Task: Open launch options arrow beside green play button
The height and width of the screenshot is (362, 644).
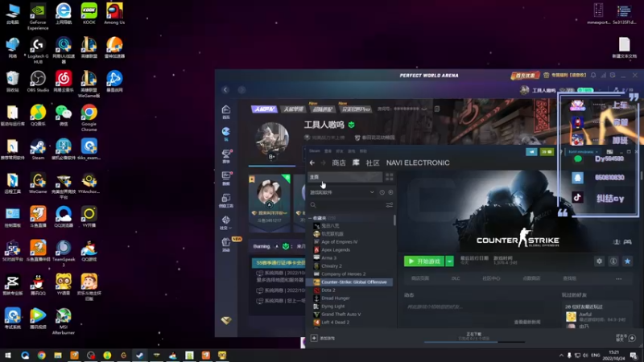Action: (450, 261)
